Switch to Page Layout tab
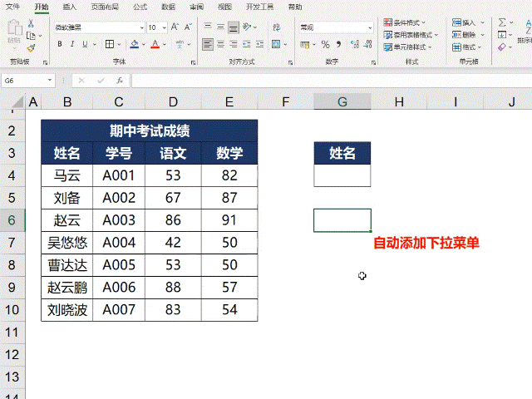532x399 pixels. pos(105,7)
